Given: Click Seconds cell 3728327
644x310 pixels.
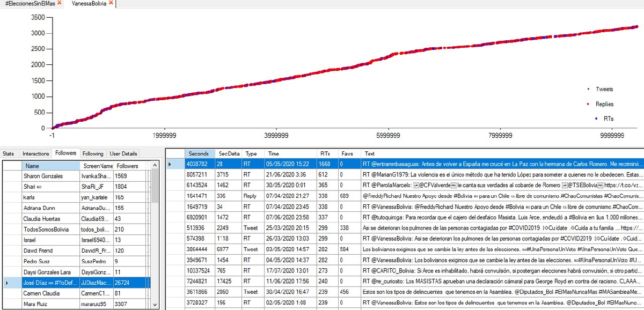Looking at the screenshot, I should (x=200, y=302).
